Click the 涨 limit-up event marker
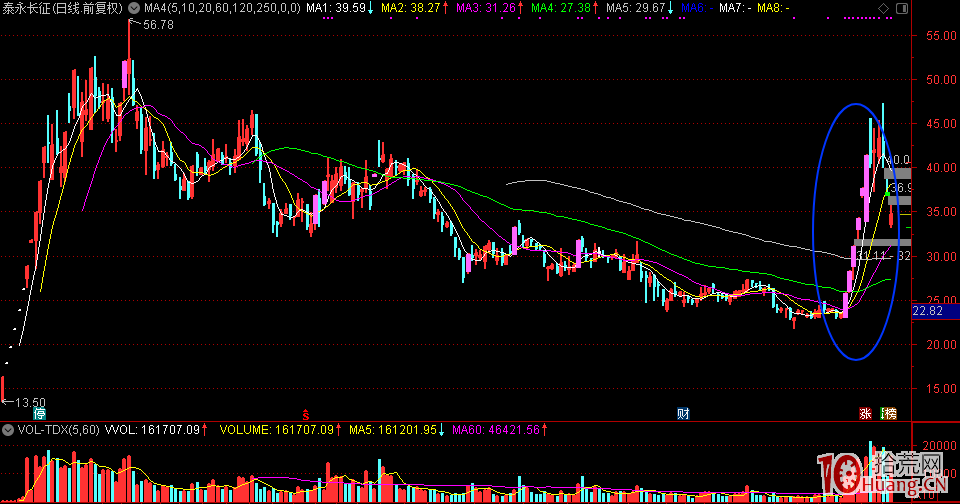This screenshot has height=504, width=960. [x=865, y=414]
